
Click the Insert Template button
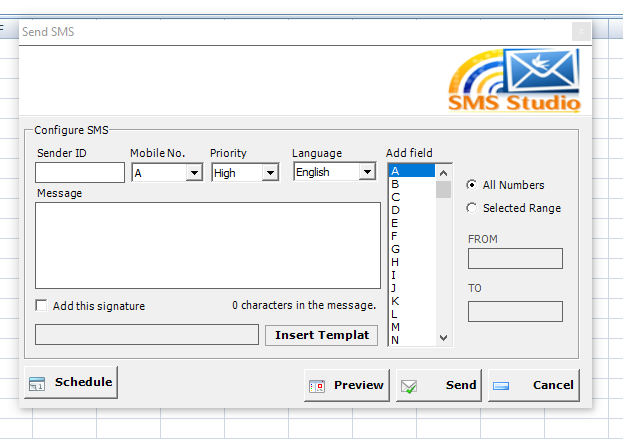pyautogui.click(x=321, y=335)
